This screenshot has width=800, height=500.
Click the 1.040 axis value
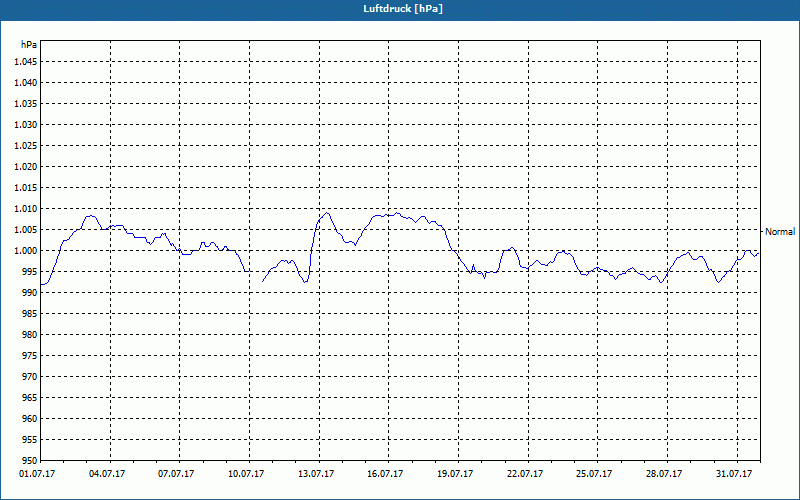pyautogui.click(x=27, y=83)
